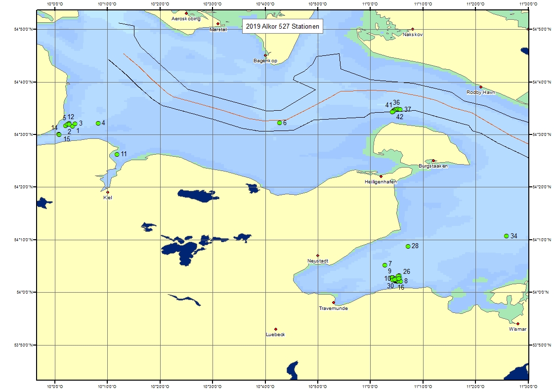Select the Neustadt red marker

(318, 256)
